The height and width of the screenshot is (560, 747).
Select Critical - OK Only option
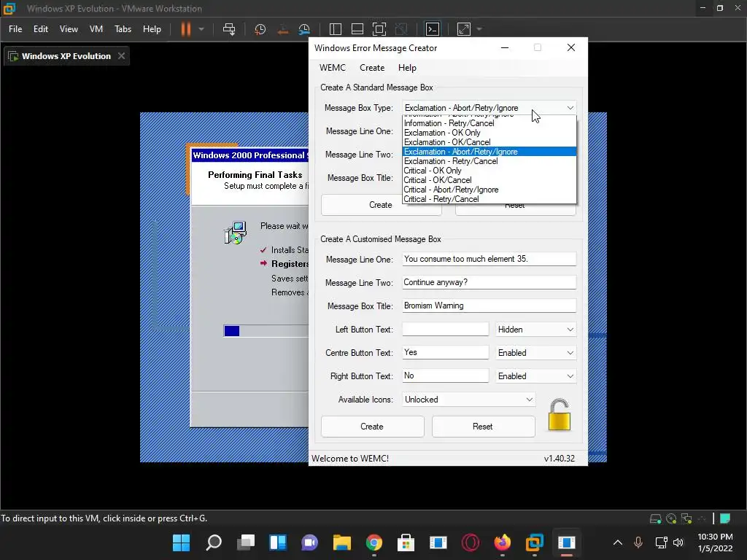489,171
